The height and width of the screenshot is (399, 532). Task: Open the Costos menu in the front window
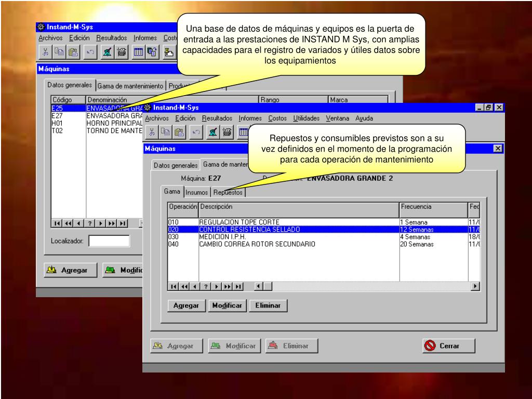(x=277, y=118)
